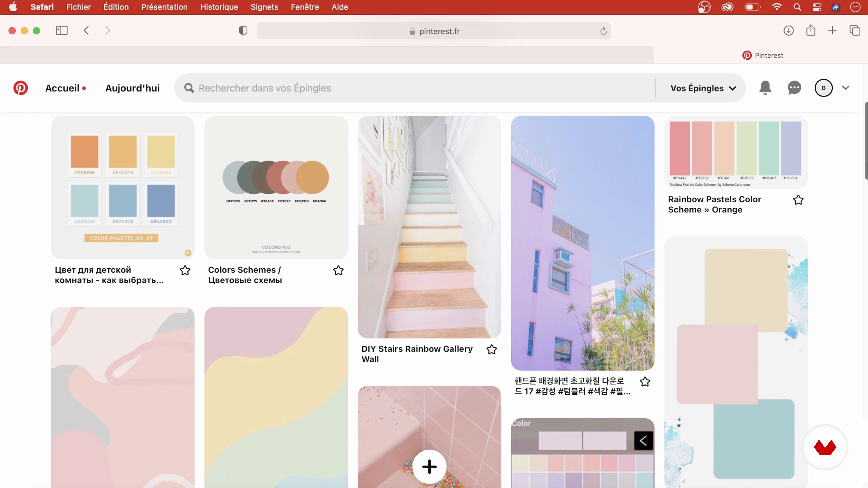This screenshot has height=488, width=868.
Task: Click the search field Rechercher dans vos Épingles
Action: point(415,88)
